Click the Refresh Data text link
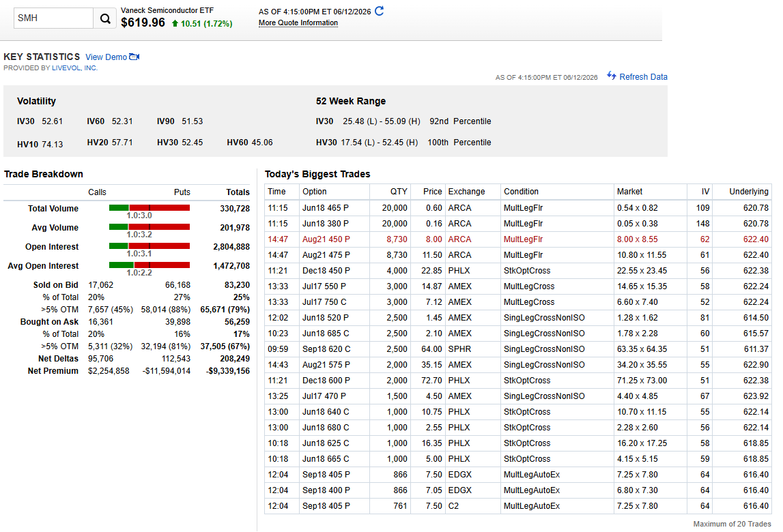The image size is (783, 532). coord(643,77)
